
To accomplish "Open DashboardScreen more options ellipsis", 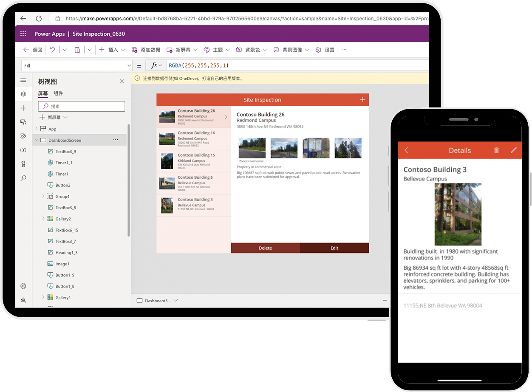I will (115, 140).
